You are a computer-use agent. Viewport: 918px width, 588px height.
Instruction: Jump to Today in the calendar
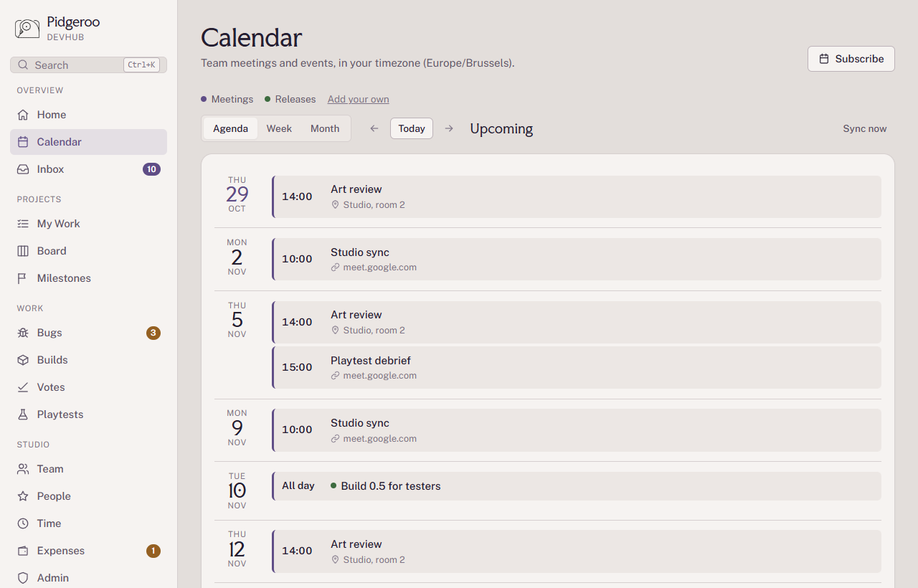tap(412, 128)
